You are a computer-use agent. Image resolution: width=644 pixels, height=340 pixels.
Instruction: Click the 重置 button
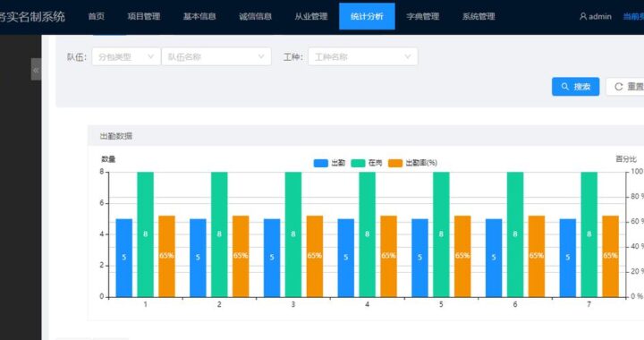[x=625, y=87]
